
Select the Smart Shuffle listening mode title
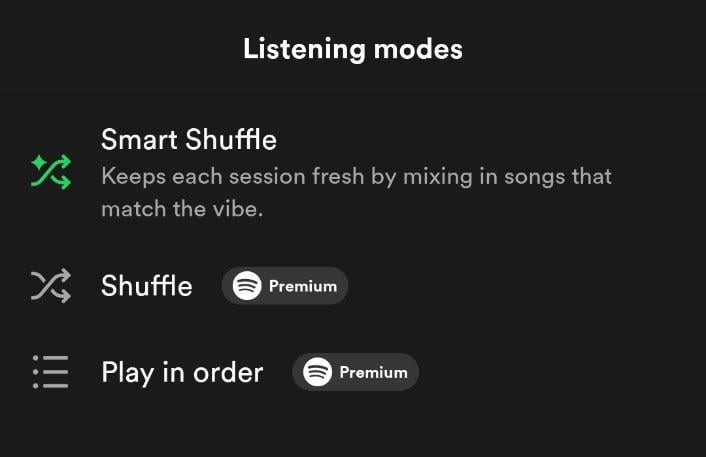(189, 140)
